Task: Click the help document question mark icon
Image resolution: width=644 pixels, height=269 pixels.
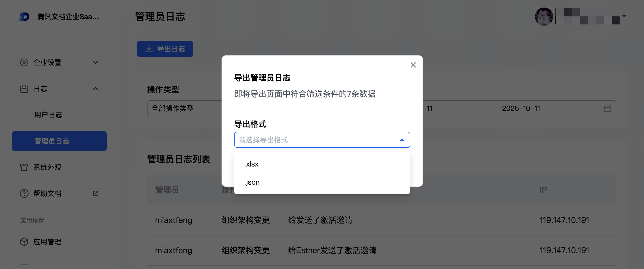Action: coord(24,193)
